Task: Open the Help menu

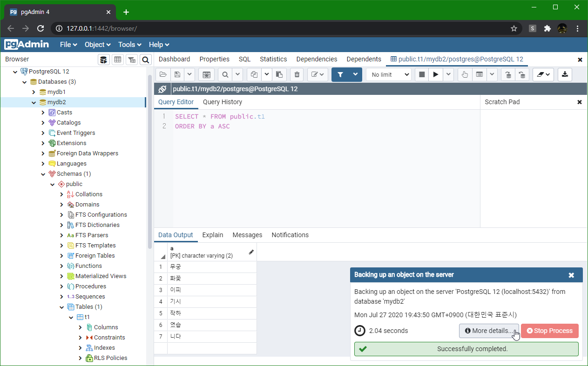Action: coord(159,45)
